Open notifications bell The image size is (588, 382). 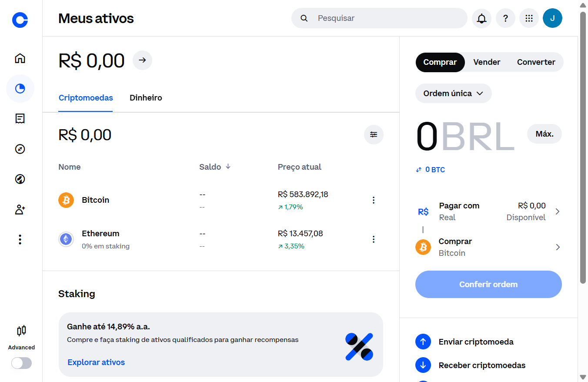[x=482, y=18]
